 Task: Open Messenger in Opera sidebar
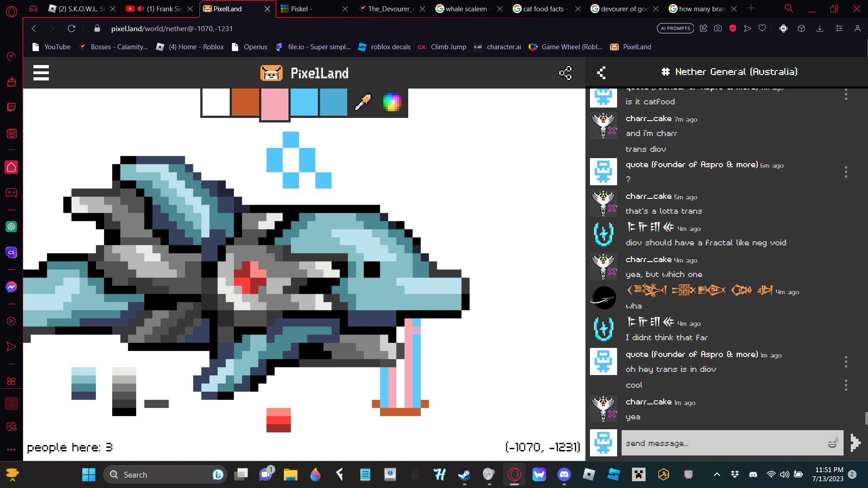tap(11, 287)
